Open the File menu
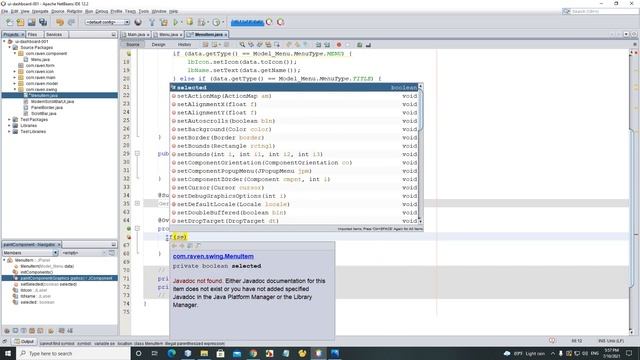 click(4, 11)
